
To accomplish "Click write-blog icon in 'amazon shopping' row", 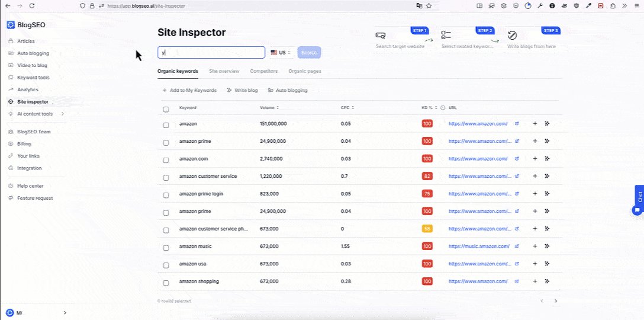I will (x=547, y=281).
